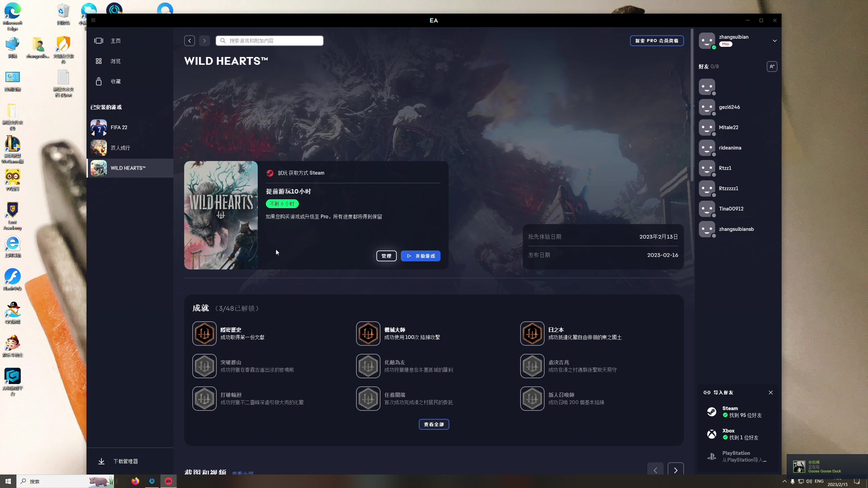Select FIFA 22 from installed games
This screenshot has width=868, height=488.
(119, 127)
